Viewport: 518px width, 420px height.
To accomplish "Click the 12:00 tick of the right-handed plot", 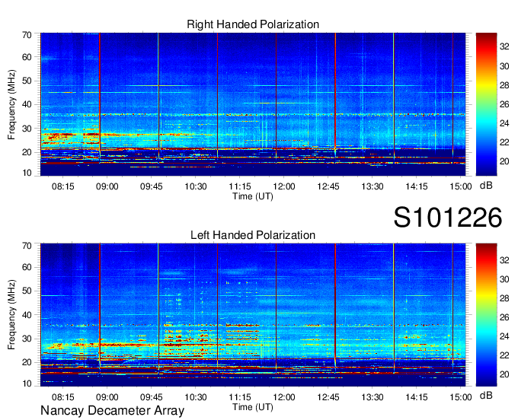I will (284, 186).
